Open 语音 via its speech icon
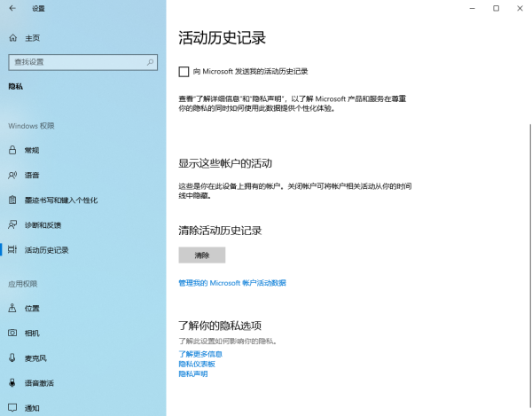The width and height of the screenshot is (532, 416). point(12,175)
